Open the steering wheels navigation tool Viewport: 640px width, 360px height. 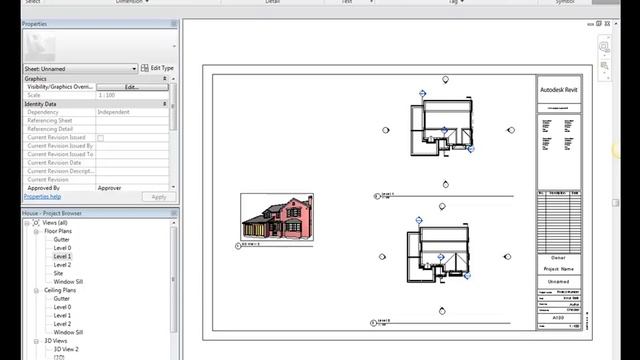(604, 47)
